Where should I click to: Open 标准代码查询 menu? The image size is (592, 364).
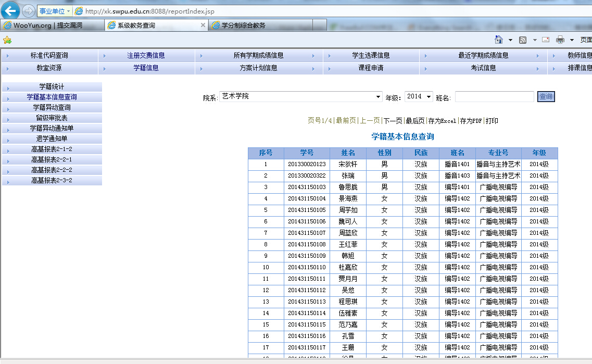click(49, 56)
